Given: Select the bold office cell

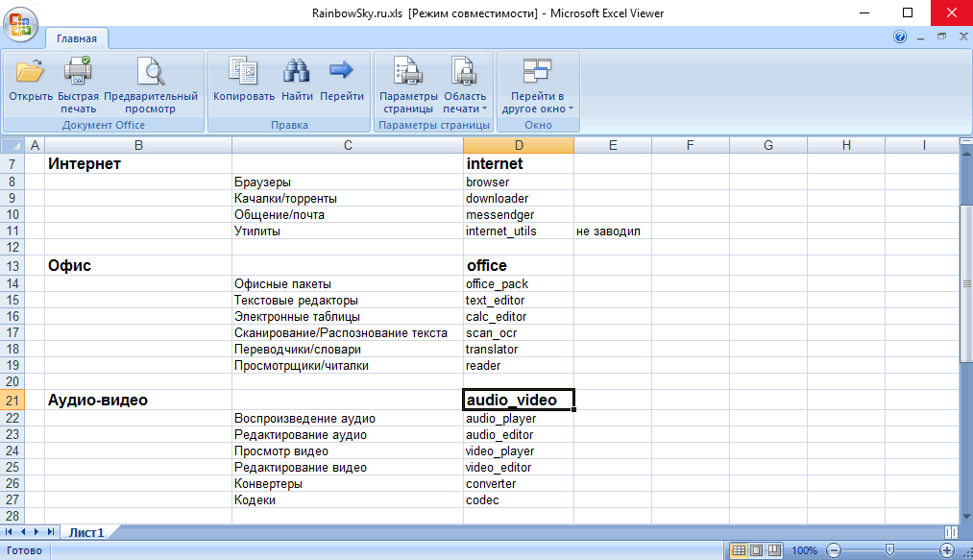Looking at the screenshot, I should pyautogui.click(x=519, y=266).
